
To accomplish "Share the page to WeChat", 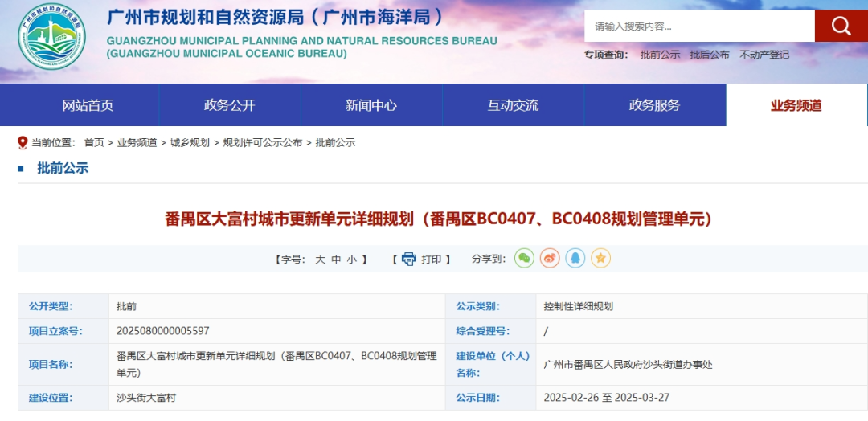I will 524,258.
